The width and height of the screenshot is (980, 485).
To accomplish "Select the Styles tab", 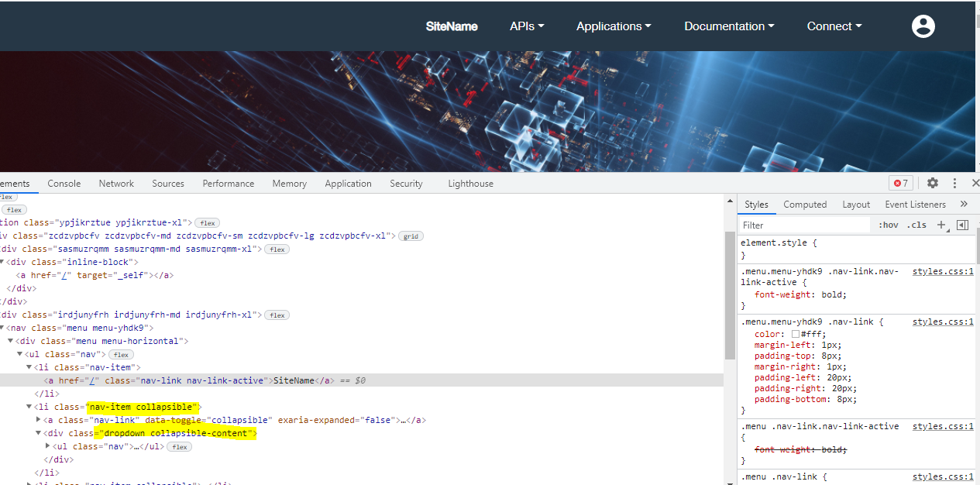I will pyautogui.click(x=756, y=205).
